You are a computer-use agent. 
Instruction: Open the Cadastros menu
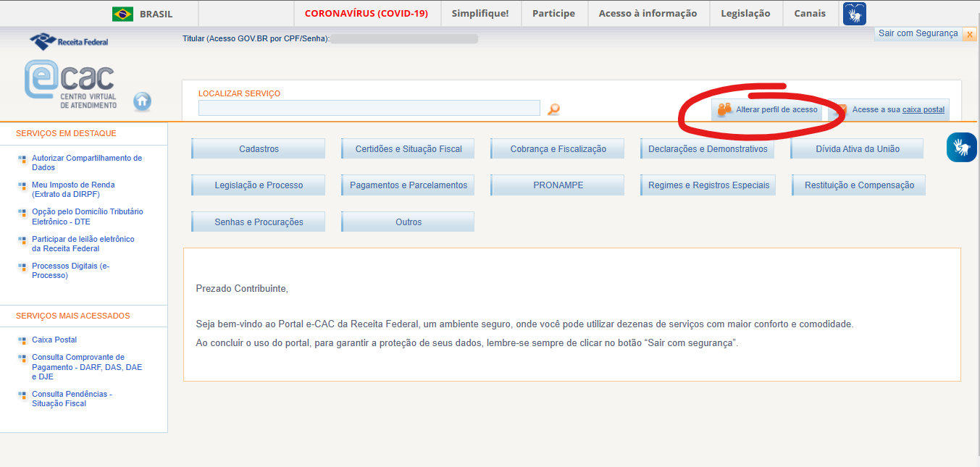pos(259,148)
